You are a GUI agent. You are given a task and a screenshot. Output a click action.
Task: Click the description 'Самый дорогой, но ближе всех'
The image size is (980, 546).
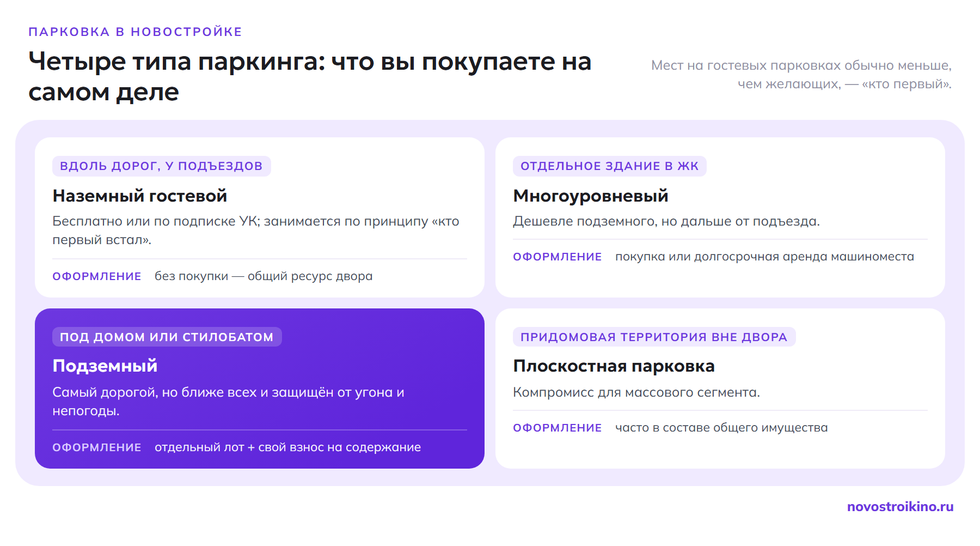(x=228, y=402)
